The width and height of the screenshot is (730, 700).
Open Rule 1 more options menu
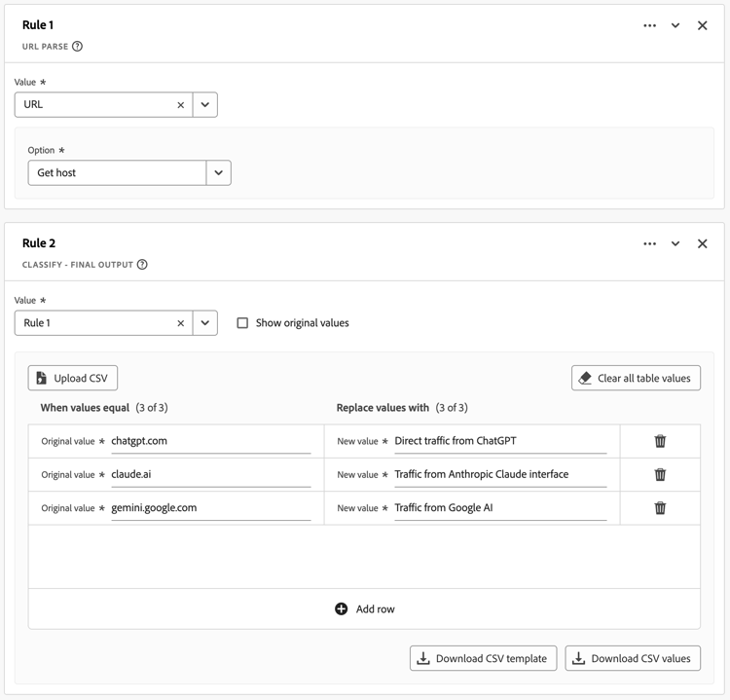[649, 25]
